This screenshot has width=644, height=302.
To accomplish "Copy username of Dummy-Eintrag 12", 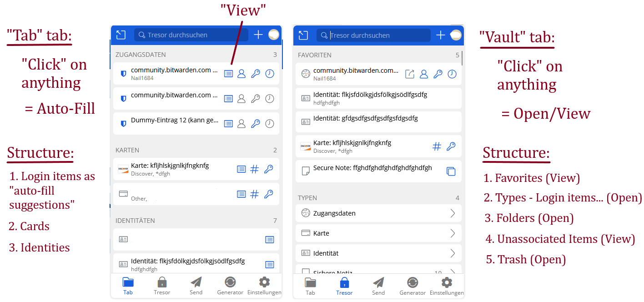I will click(242, 123).
